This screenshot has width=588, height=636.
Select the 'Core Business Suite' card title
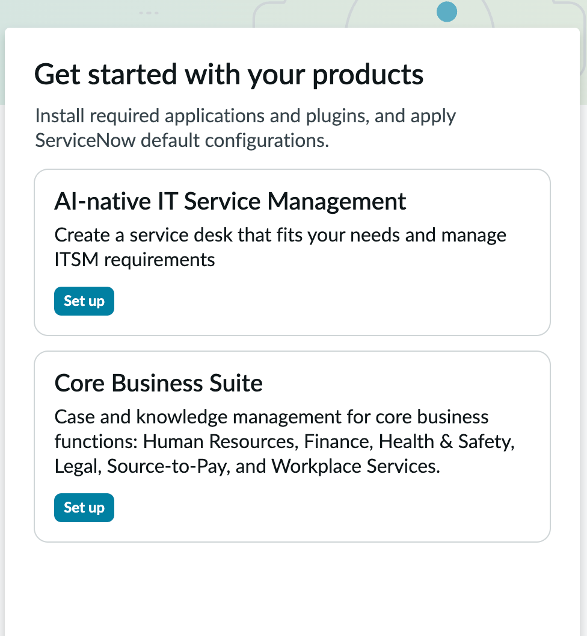(158, 383)
